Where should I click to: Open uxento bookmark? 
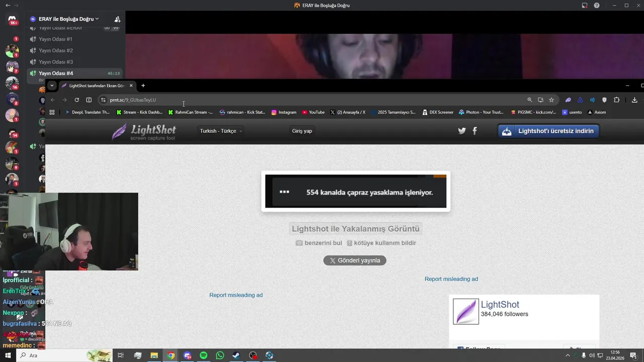tap(572, 112)
